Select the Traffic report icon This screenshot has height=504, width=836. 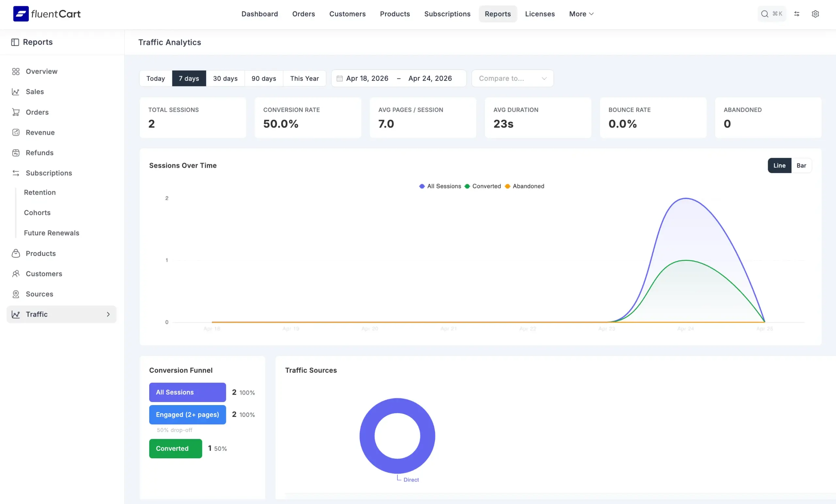(x=16, y=314)
